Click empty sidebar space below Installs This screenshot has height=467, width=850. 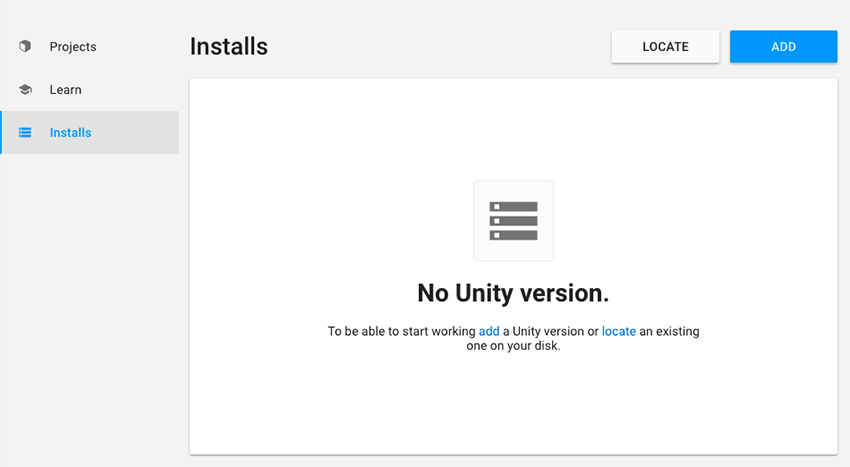[x=90, y=300]
